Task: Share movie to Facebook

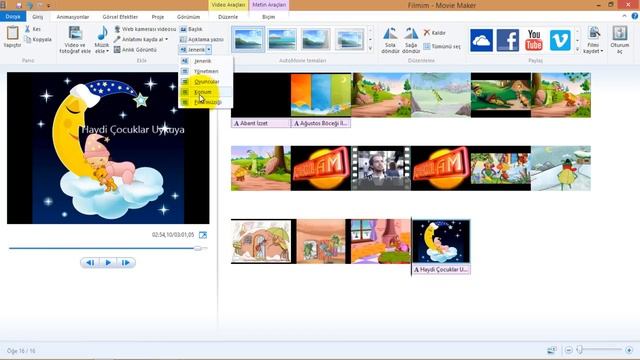Action: [508, 40]
